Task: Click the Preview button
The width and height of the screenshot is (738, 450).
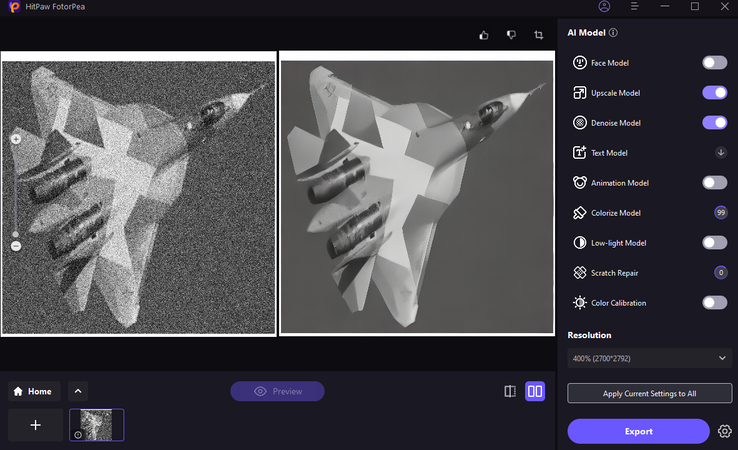Action: [x=277, y=391]
